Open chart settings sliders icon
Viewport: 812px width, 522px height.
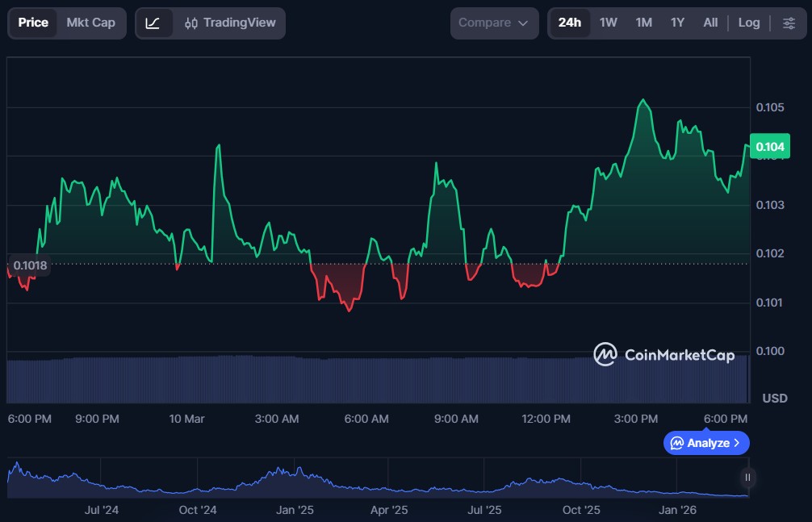point(789,23)
